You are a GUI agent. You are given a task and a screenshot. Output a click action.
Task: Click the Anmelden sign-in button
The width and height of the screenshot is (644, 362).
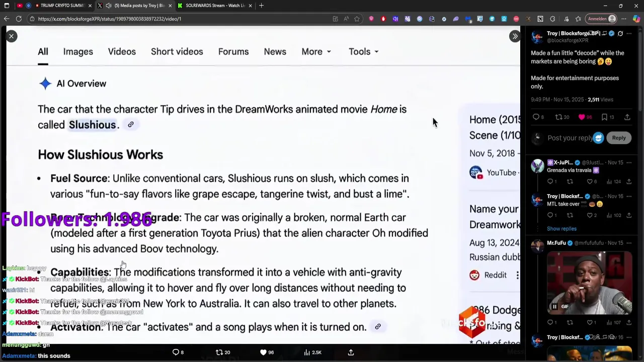pyautogui.click(x=602, y=19)
